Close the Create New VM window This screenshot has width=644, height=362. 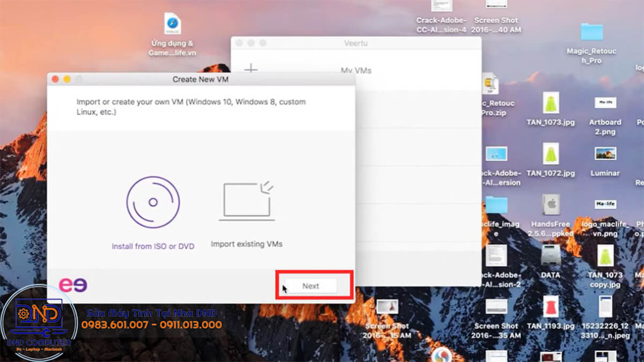[55, 79]
